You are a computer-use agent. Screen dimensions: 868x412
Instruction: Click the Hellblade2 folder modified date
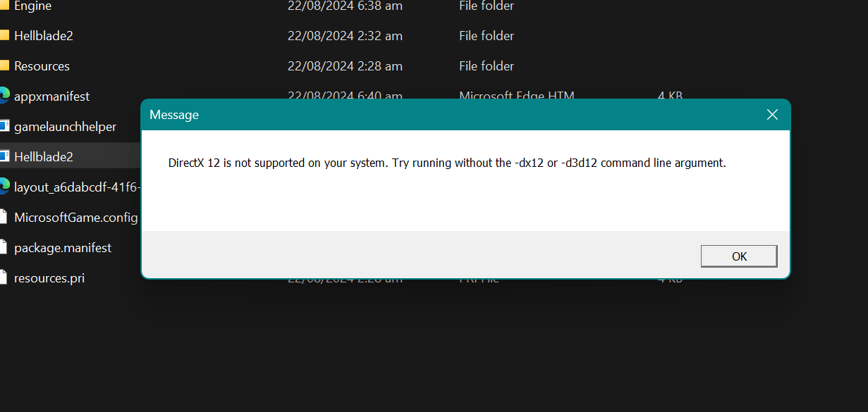[345, 36]
